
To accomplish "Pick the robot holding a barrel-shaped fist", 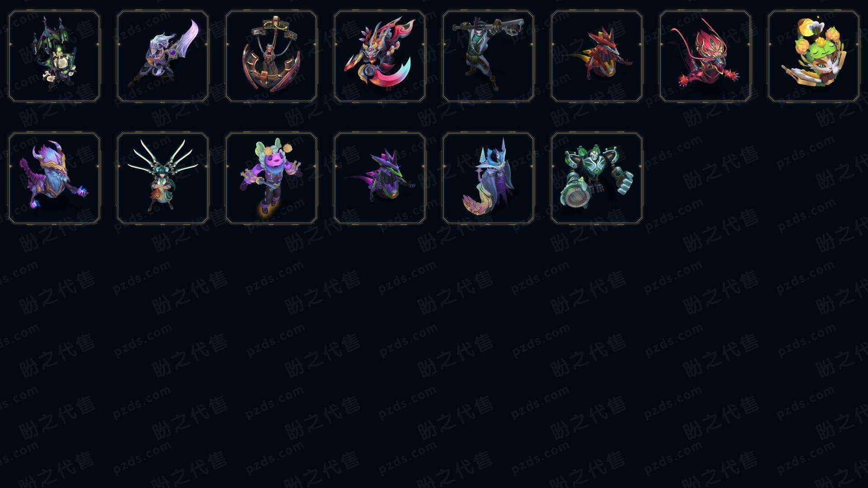I will (597, 178).
